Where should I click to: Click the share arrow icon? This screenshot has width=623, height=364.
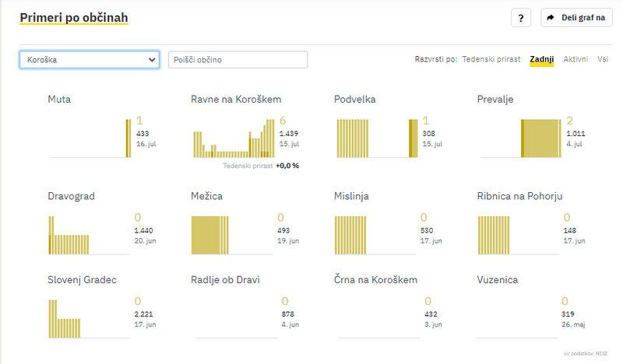[x=551, y=18]
